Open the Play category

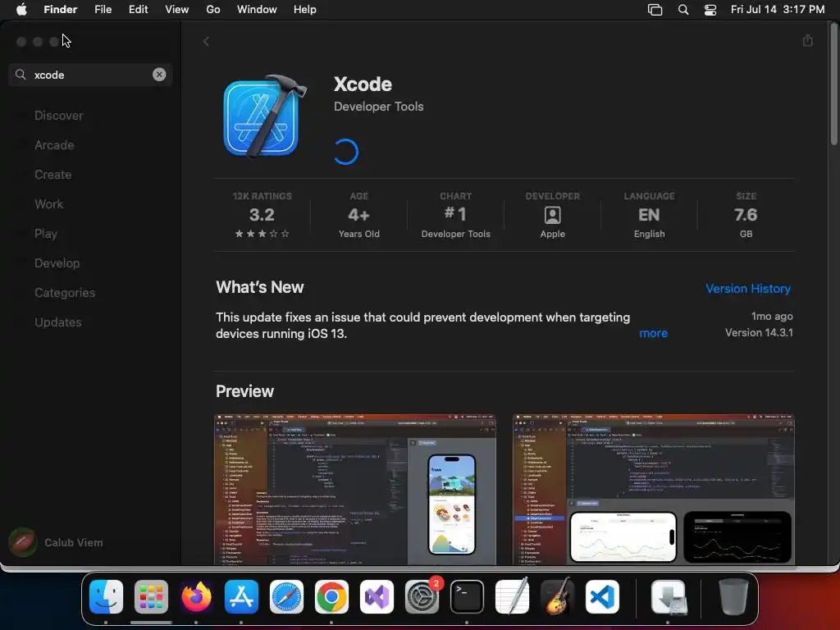coord(46,234)
